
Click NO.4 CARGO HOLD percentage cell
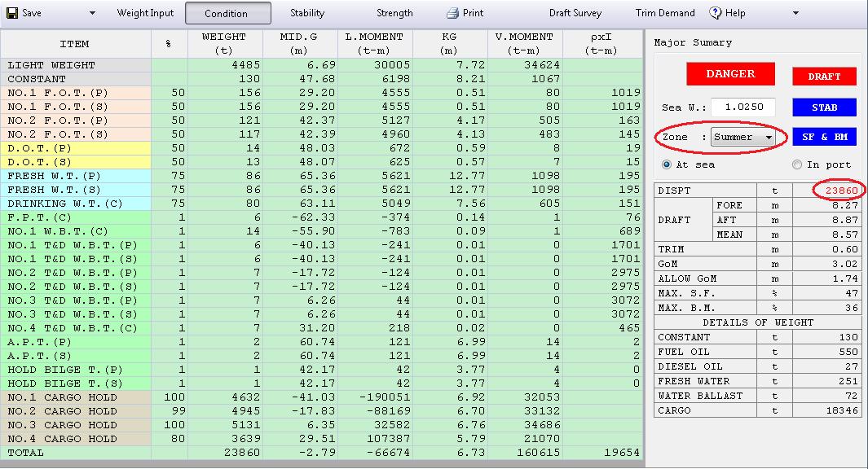click(169, 439)
